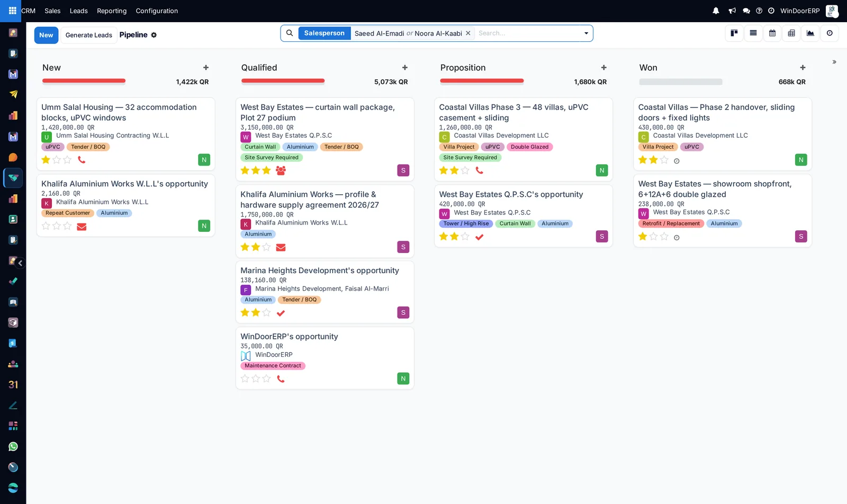Open the Leads menu

tap(79, 11)
